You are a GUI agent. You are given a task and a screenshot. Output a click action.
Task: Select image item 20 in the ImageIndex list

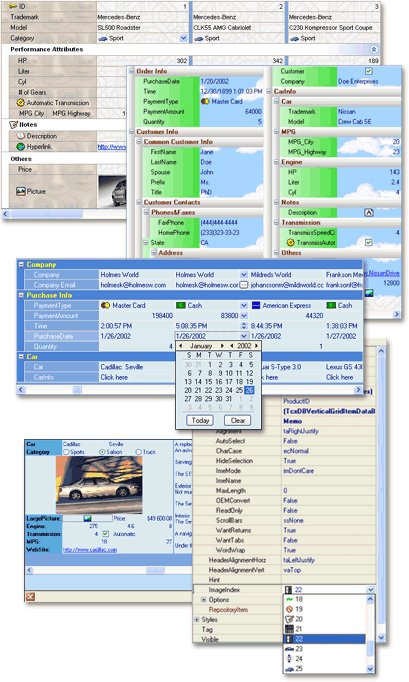click(324, 619)
